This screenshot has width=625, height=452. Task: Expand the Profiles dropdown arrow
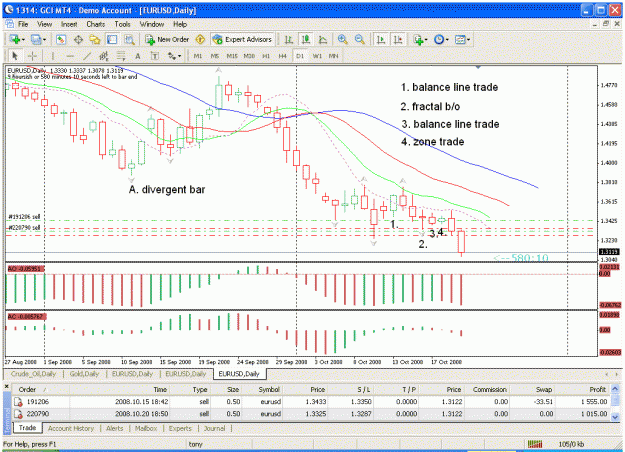click(x=44, y=39)
